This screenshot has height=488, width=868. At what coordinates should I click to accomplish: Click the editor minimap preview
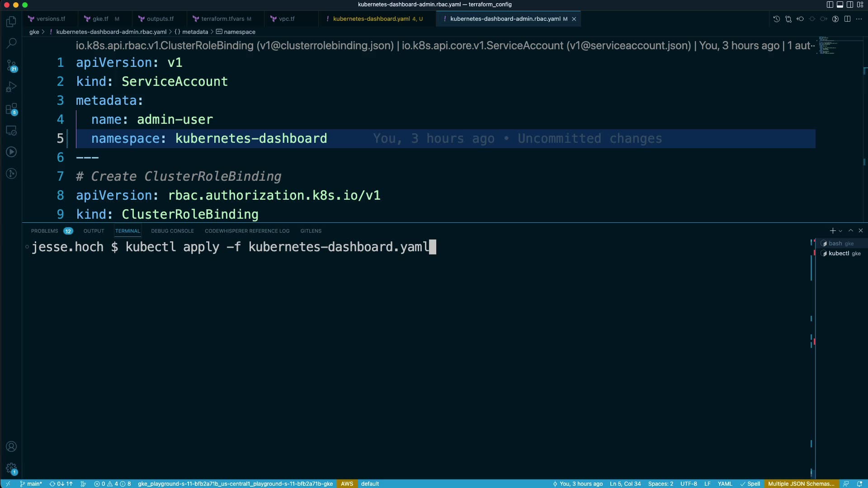[x=827, y=45]
